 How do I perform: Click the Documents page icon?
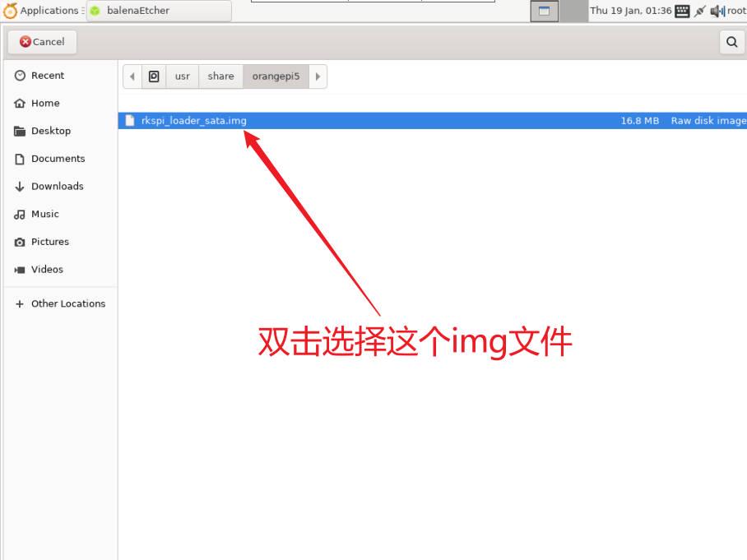tap(20, 159)
